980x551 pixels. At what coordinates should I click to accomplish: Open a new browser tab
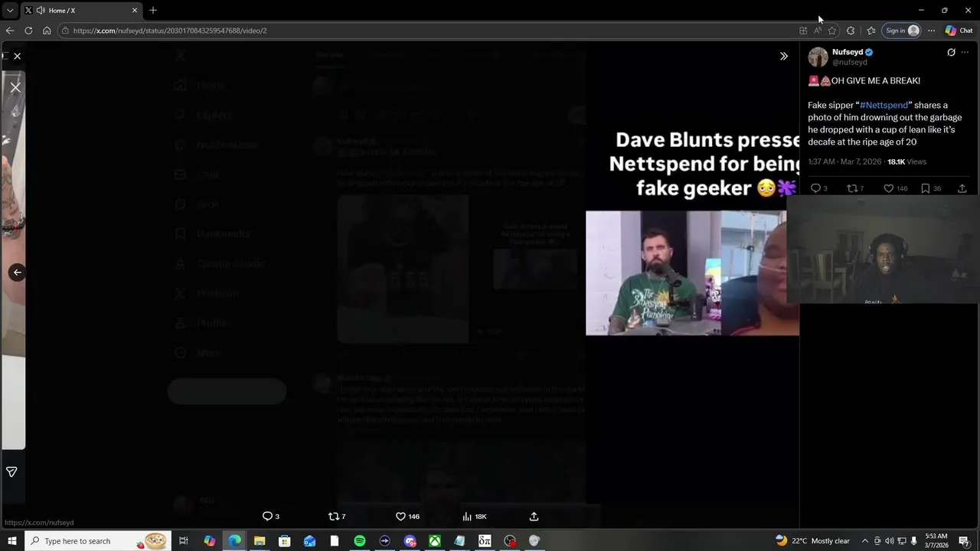pyautogui.click(x=153, y=10)
